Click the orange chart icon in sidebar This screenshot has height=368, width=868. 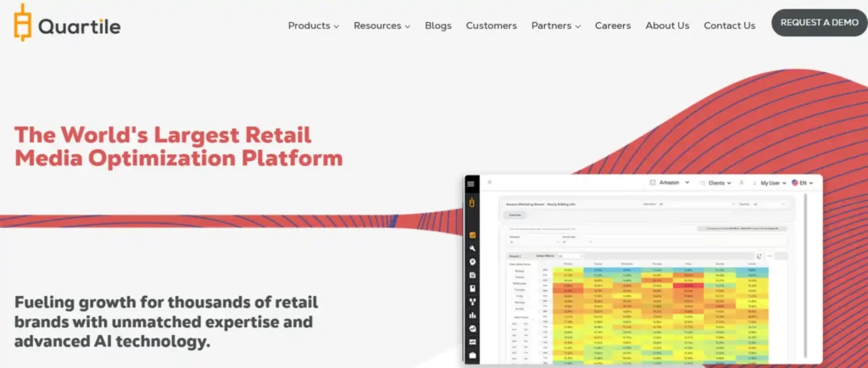pos(471,235)
